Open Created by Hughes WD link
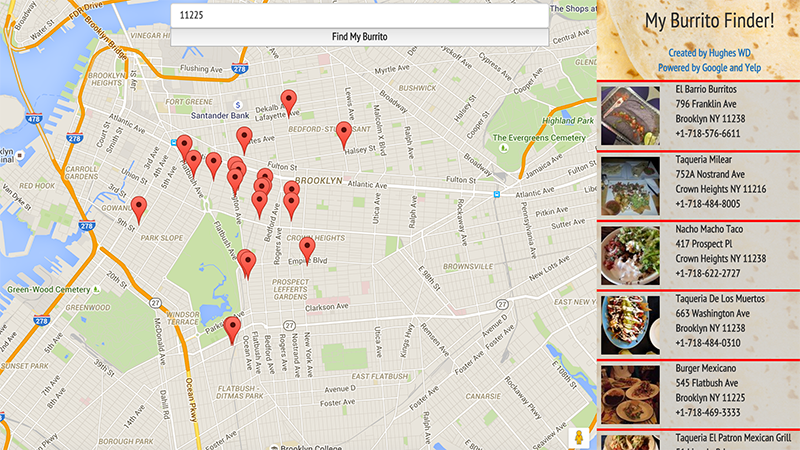This screenshot has height=450, width=800. 709,53
